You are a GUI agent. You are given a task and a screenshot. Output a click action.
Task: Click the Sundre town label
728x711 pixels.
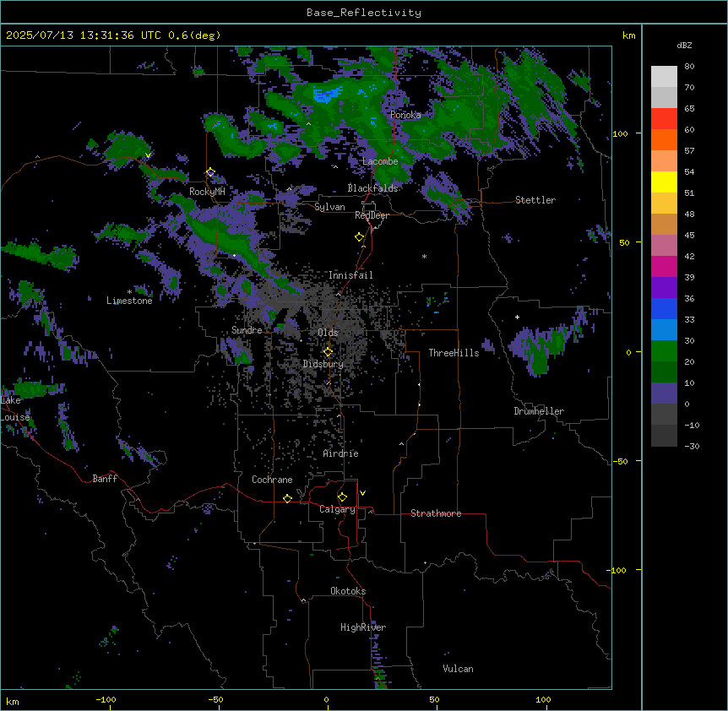247,330
